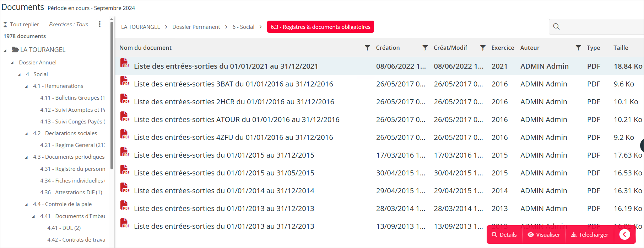Go to LA TOURANGEL breadcrumb
Image resolution: width=644 pixels, height=248 pixels.
(x=140, y=27)
